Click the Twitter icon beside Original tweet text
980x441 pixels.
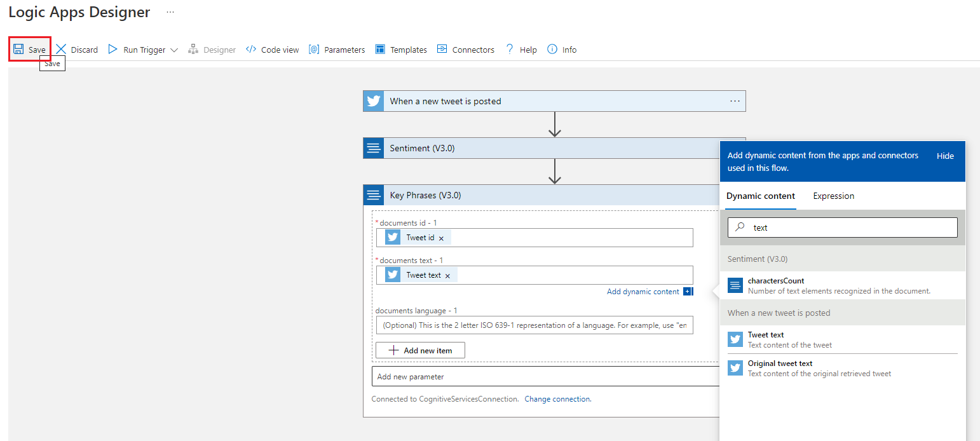pos(735,368)
